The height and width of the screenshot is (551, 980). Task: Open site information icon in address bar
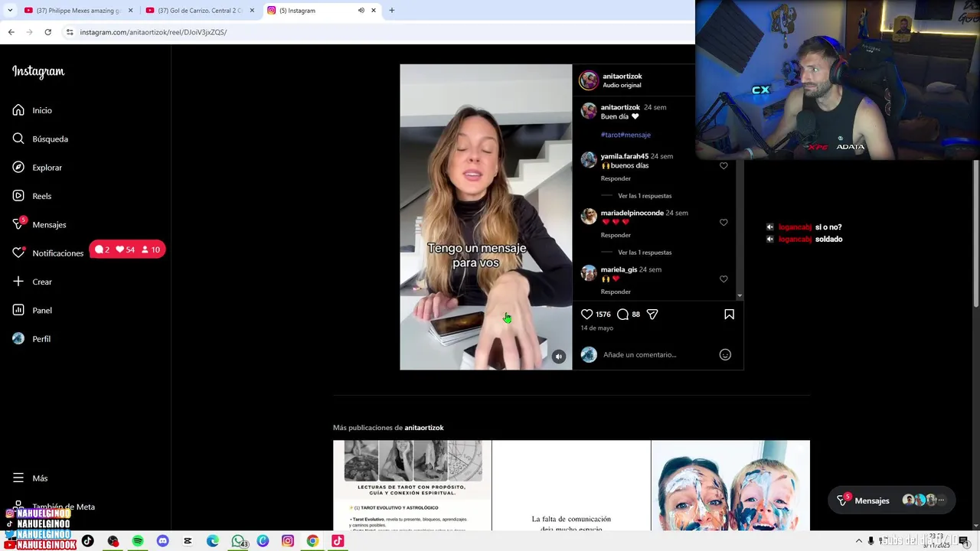70,32
